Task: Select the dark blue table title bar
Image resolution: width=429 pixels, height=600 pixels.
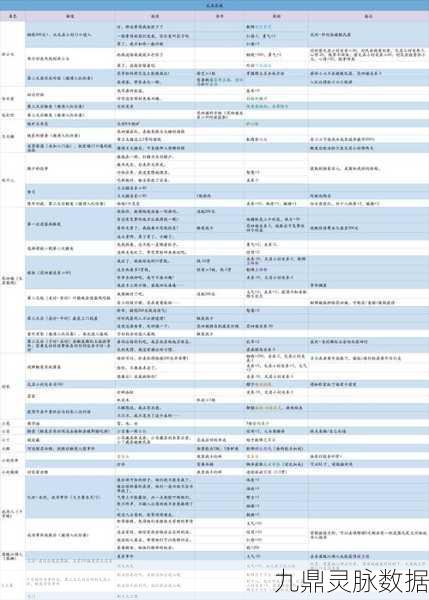Action: coord(214,5)
